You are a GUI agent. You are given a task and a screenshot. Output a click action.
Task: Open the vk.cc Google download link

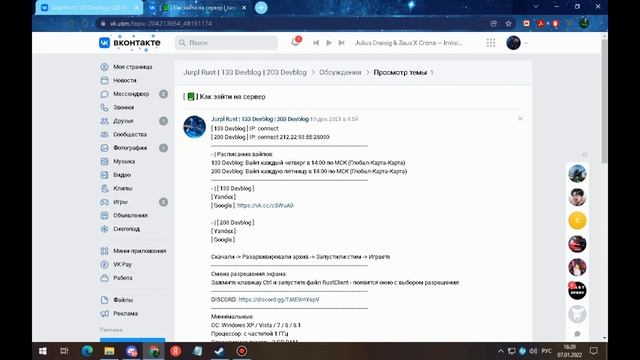tap(265, 205)
